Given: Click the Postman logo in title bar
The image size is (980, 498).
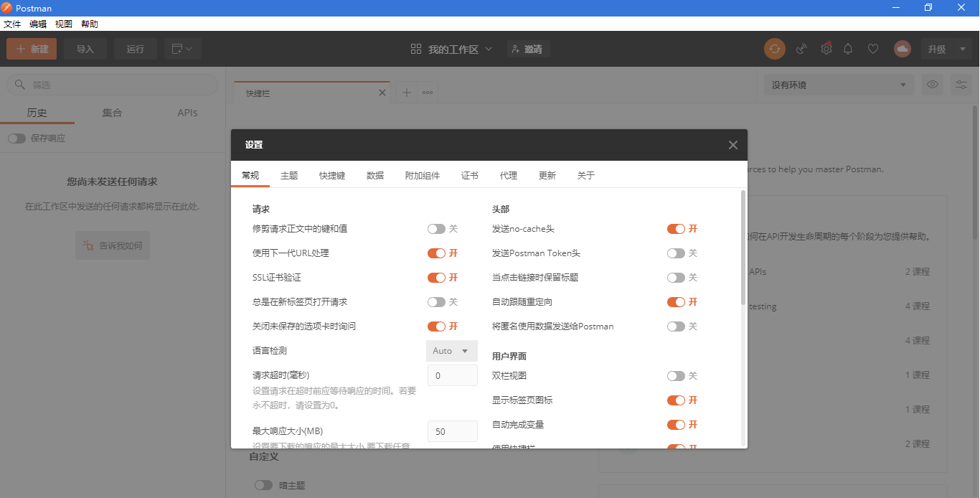Looking at the screenshot, I should pyautogui.click(x=7, y=8).
